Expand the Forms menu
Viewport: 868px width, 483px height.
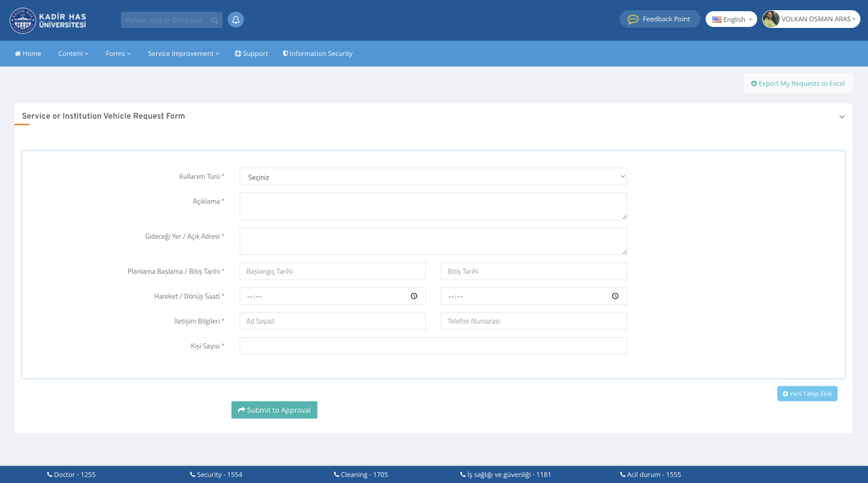118,53
